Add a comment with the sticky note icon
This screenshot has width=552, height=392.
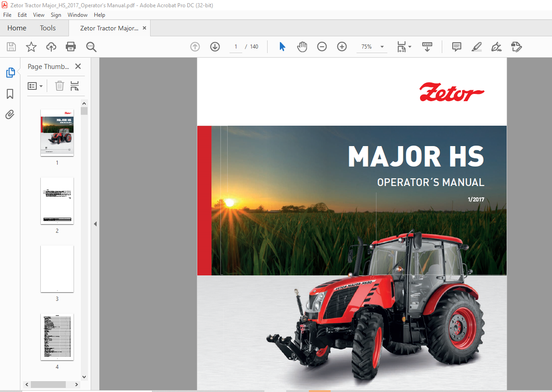pyautogui.click(x=457, y=47)
